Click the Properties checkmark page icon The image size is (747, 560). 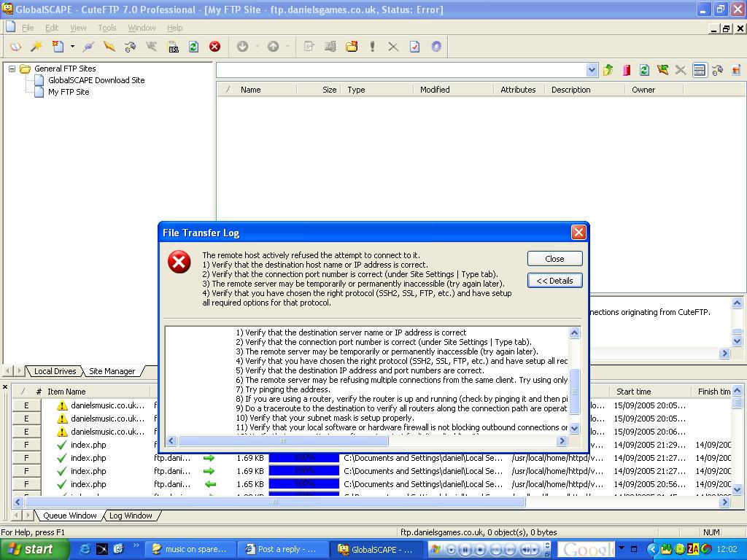[415, 47]
